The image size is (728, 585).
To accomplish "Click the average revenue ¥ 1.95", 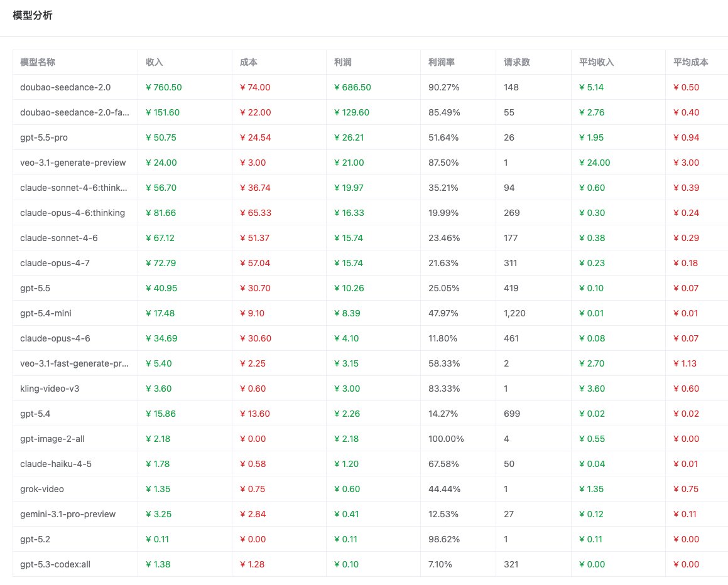I will [592, 137].
